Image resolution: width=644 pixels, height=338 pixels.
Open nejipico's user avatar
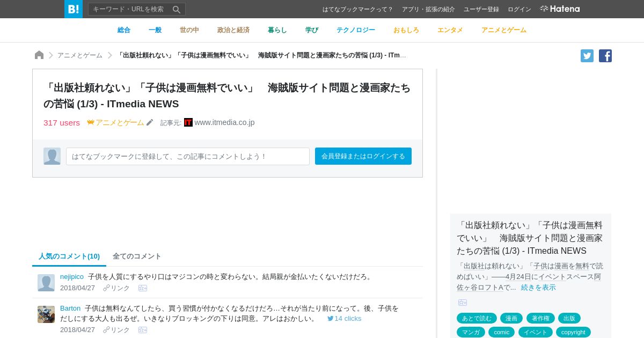pyautogui.click(x=46, y=283)
